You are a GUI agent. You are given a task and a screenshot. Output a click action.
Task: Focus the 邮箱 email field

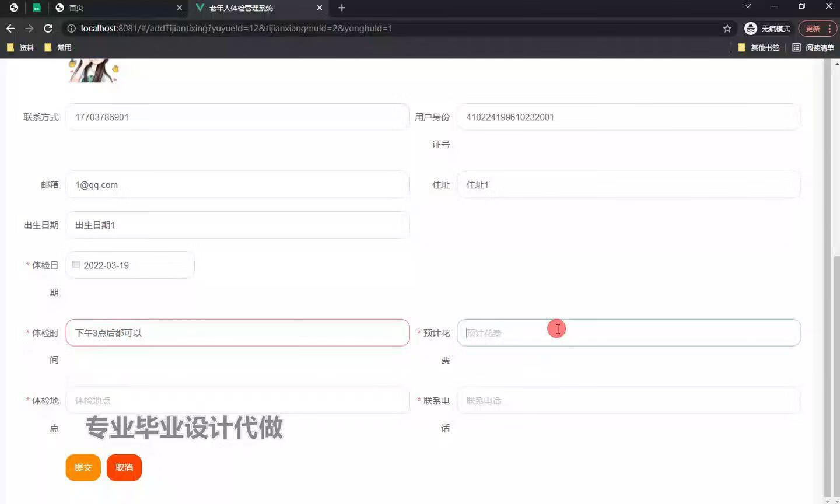point(237,185)
